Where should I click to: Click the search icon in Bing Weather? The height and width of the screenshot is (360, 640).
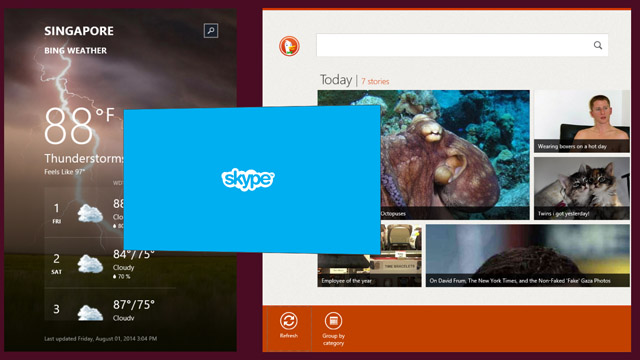click(211, 31)
